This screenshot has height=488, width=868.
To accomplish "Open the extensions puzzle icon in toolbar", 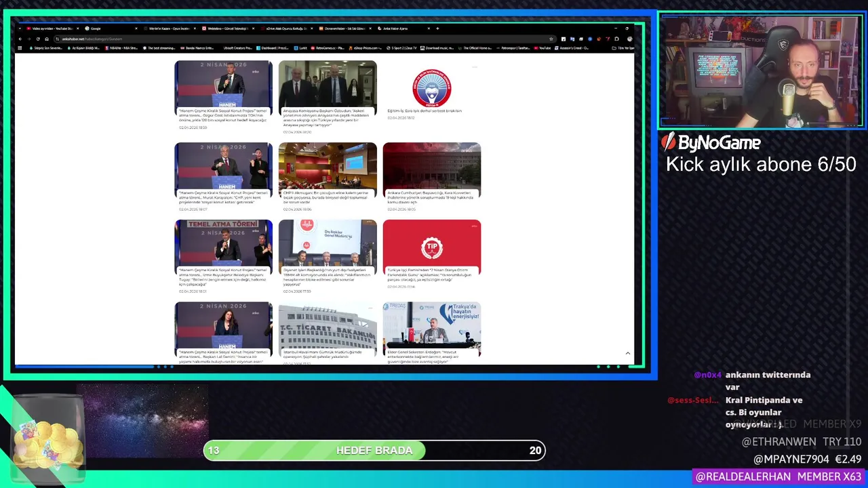I will click(x=616, y=39).
